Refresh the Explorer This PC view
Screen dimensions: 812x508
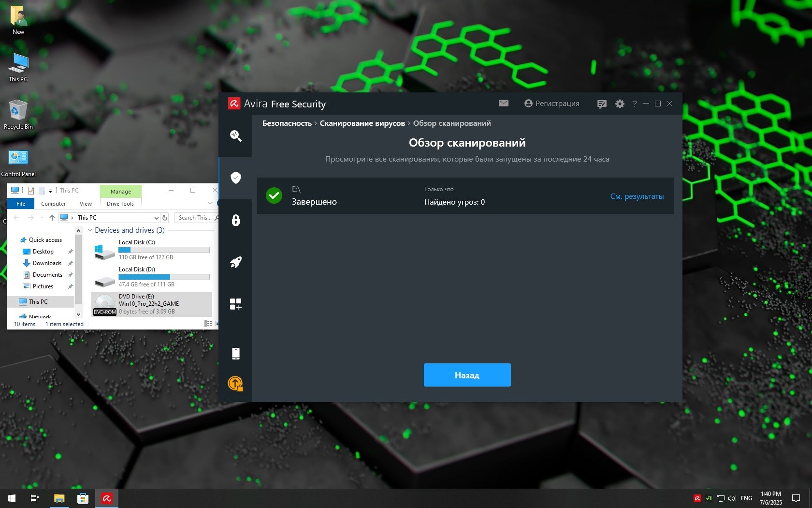165,218
